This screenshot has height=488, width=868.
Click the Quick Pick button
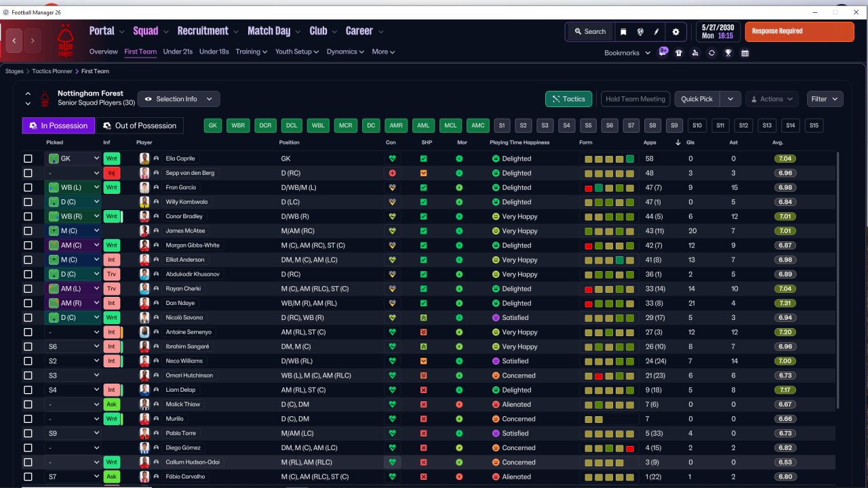(697, 99)
